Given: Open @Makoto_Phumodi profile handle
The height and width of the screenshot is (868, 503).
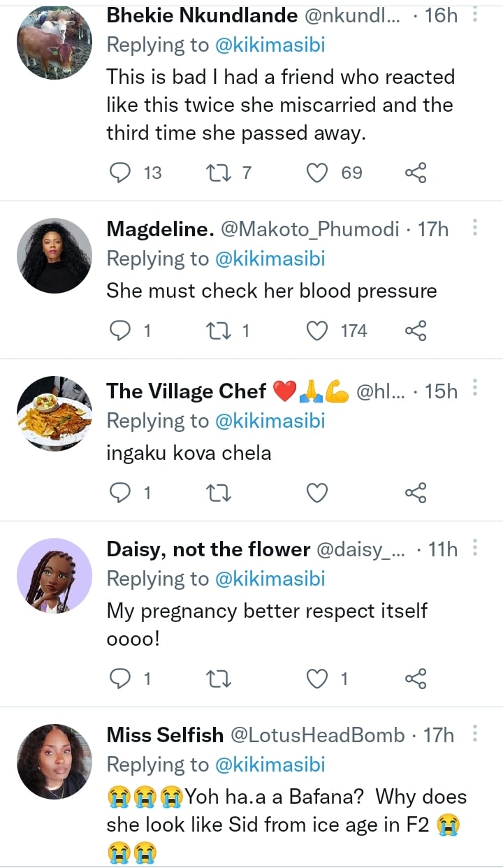Looking at the screenshot, I should click(309, 229).
